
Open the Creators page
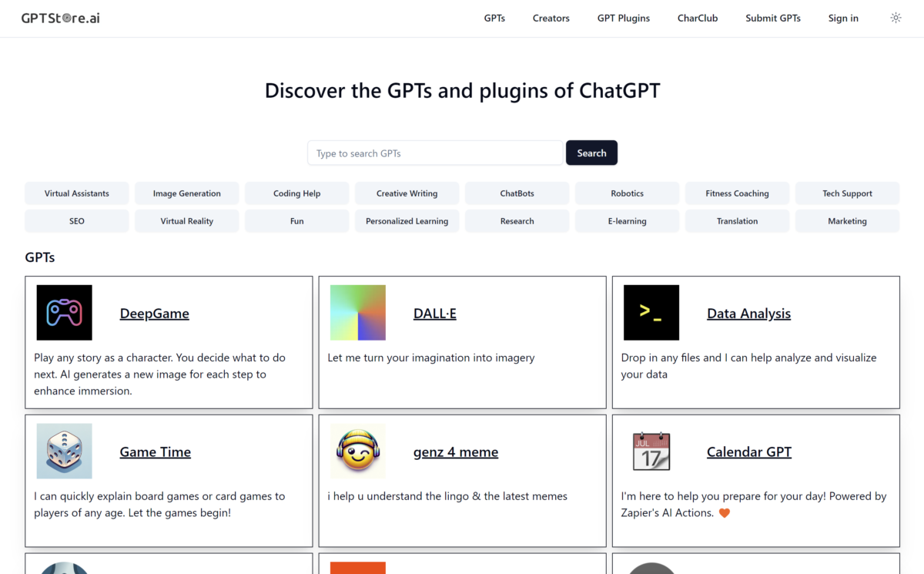coord(551,18)
